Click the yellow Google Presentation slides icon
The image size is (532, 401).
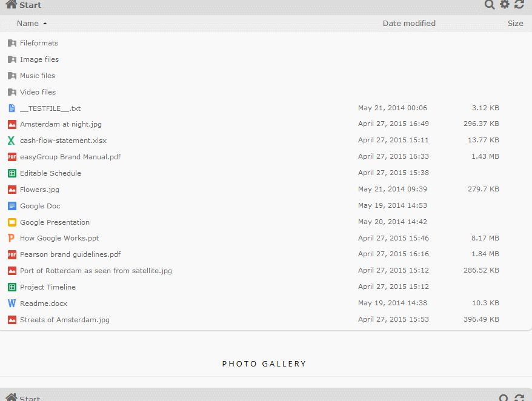pos(12,222)
